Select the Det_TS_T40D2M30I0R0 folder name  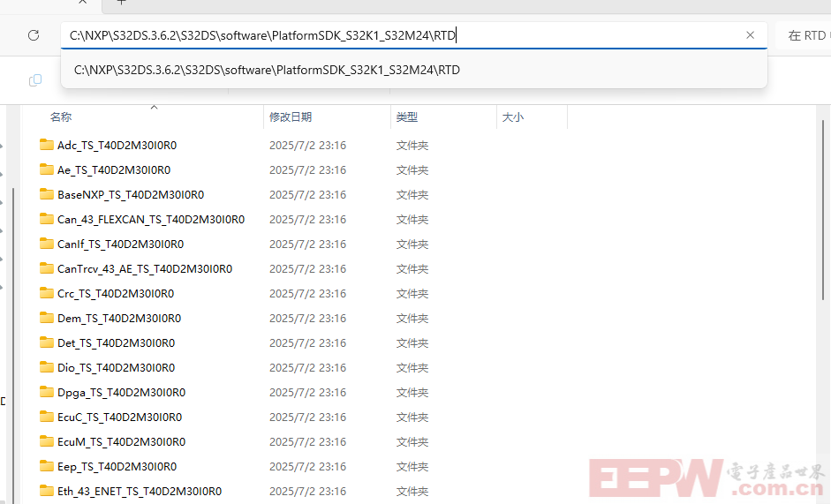click(x=116, y=343)
